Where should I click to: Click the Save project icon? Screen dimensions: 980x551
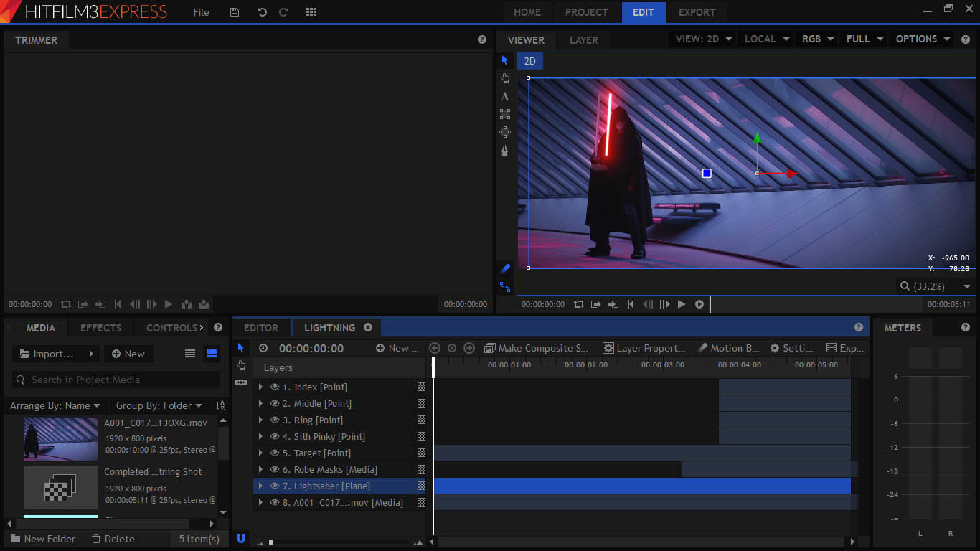click(x=235, y=12)
